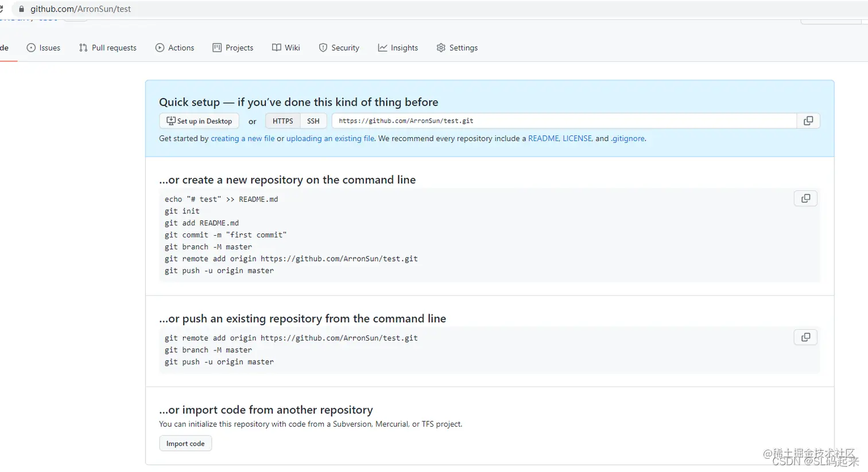Open the Issues tab
The image size is (868, 472).
coord(44,48)
